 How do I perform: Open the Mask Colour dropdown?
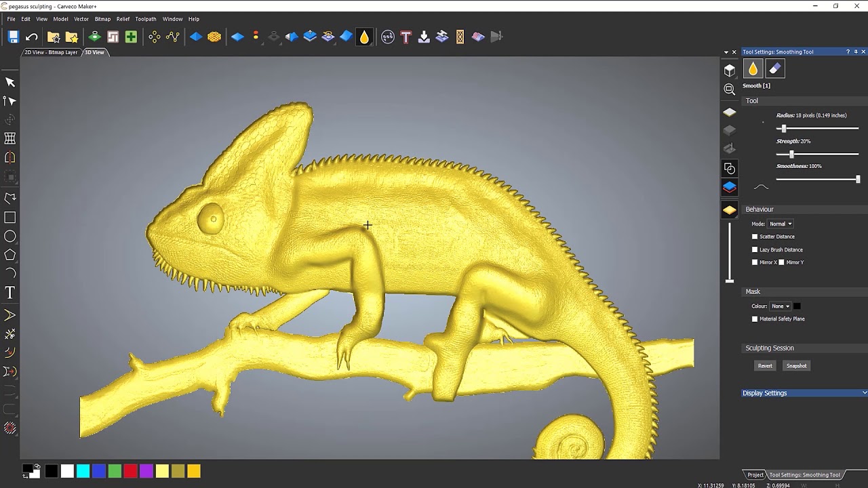point(781,306)
